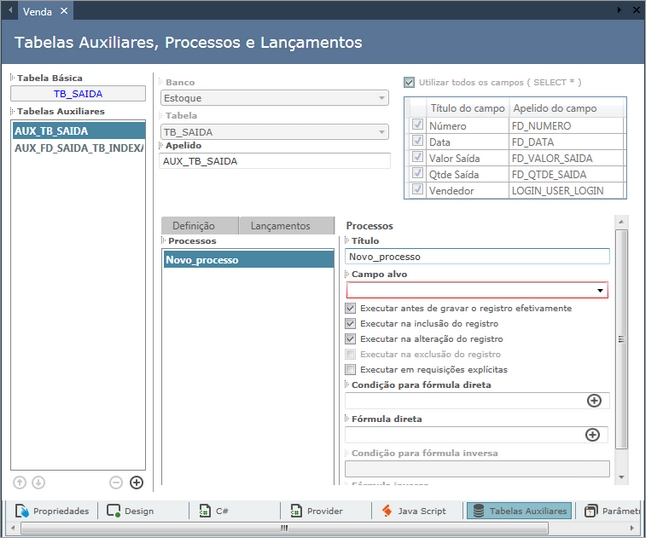Click the plus icon to add auxiliary table
The image size is (646, 538).
tap(137, 482)
